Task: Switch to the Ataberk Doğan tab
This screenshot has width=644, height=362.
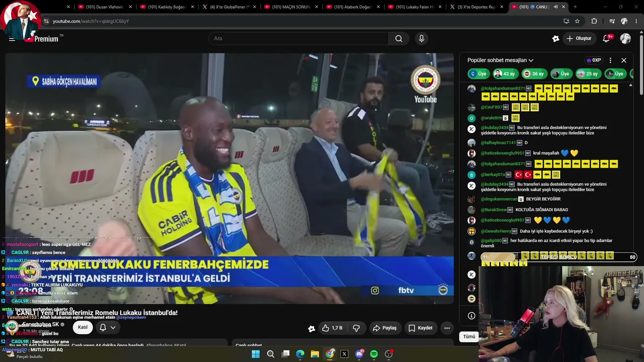Action: [x=353, y=7]
